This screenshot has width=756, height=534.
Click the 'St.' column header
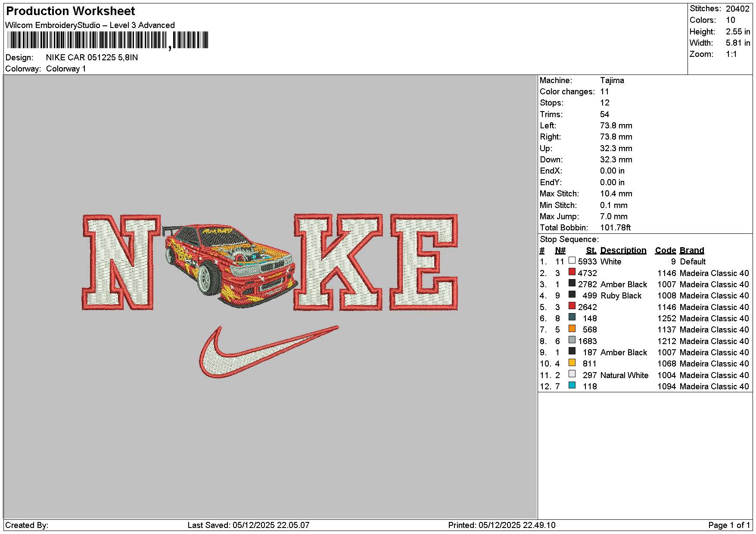click(591, 251)
